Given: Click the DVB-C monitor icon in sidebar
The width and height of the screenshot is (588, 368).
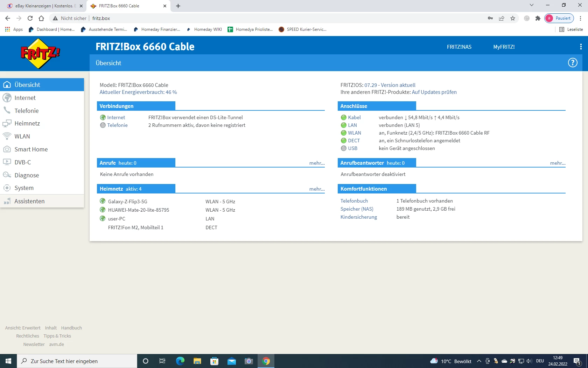Looking at the screenshot, I should coord(7,162).
